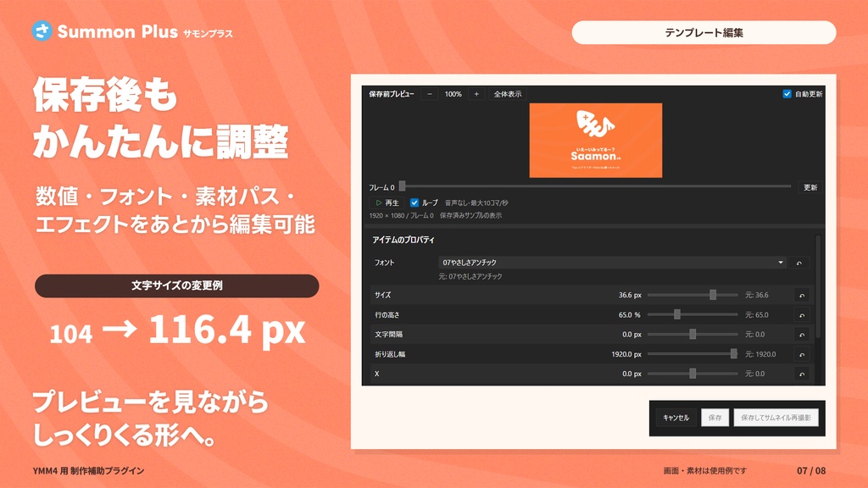Click the サイズ slider handle

point(713,295)
